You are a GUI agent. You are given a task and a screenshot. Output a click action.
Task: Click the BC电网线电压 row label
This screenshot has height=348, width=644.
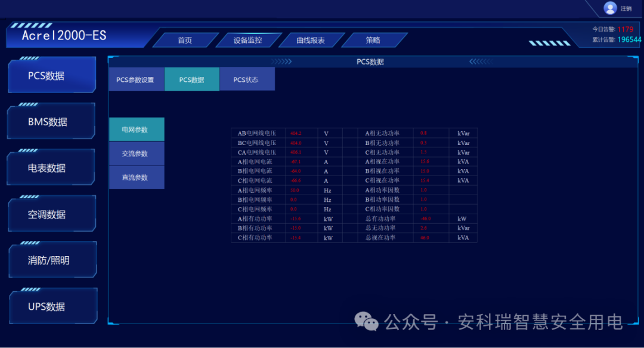click(256, 143)
